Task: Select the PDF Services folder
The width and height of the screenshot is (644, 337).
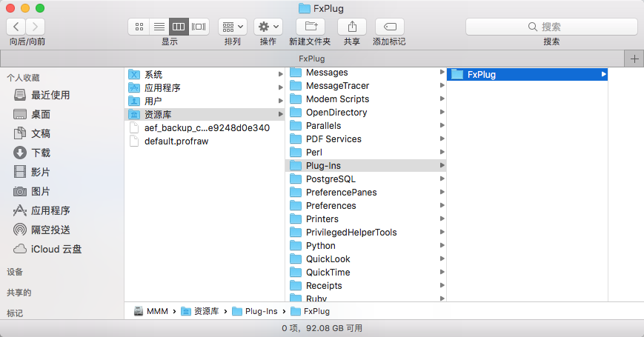Action: point(365,139)
